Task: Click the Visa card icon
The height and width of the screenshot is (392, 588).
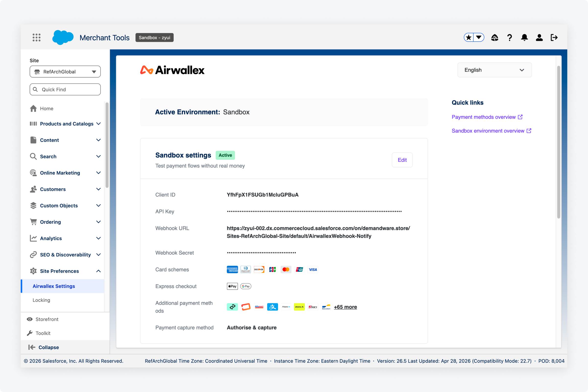Action: pos(313,269)
